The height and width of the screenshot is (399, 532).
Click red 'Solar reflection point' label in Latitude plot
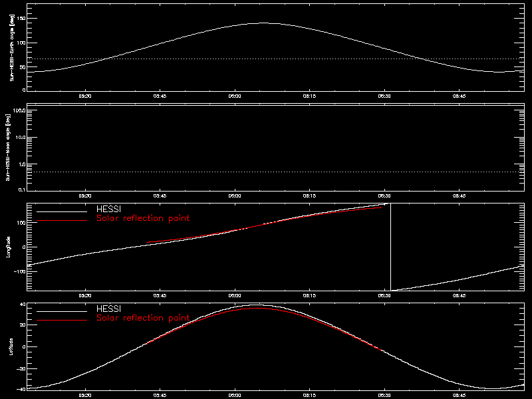pyautogui.click(x=143, y=318)
